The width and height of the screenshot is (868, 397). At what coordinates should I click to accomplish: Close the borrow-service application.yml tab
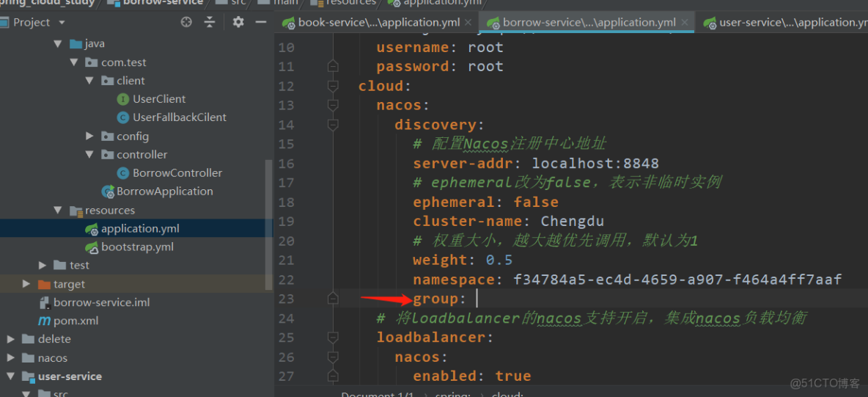[x=684, y=23]
